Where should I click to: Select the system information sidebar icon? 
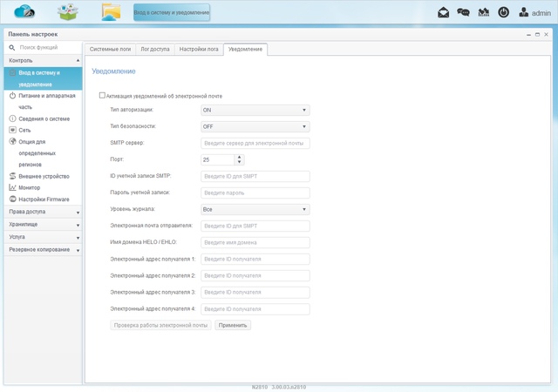point(12,118)
